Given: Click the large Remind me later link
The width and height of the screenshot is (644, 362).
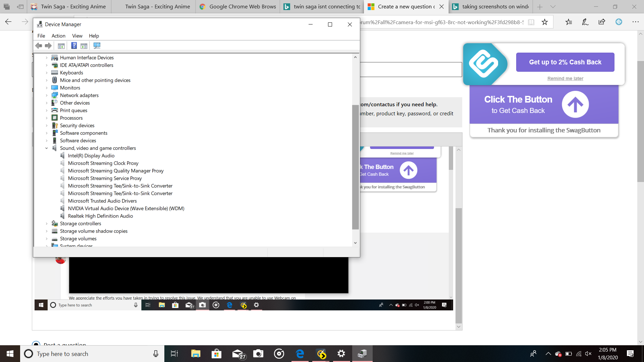Looking at the screenshot, I should tap(565, 78).
